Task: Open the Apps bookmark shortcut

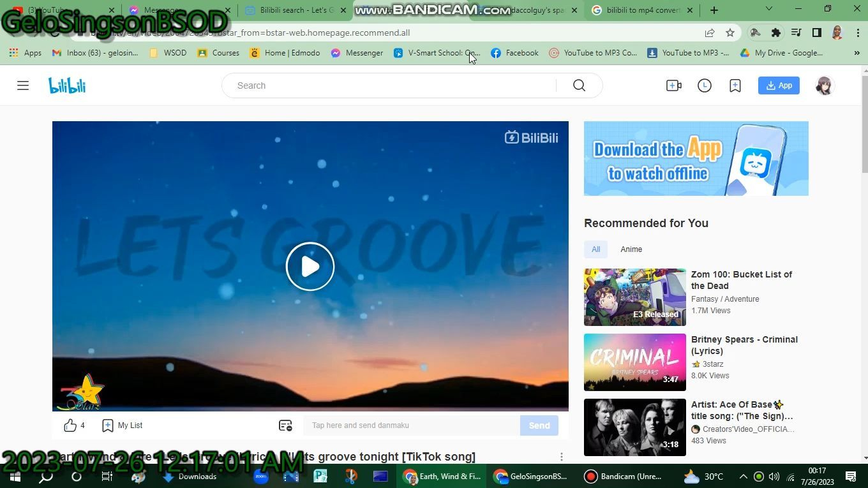Action: pyautogui.click(x=26, y=53)
